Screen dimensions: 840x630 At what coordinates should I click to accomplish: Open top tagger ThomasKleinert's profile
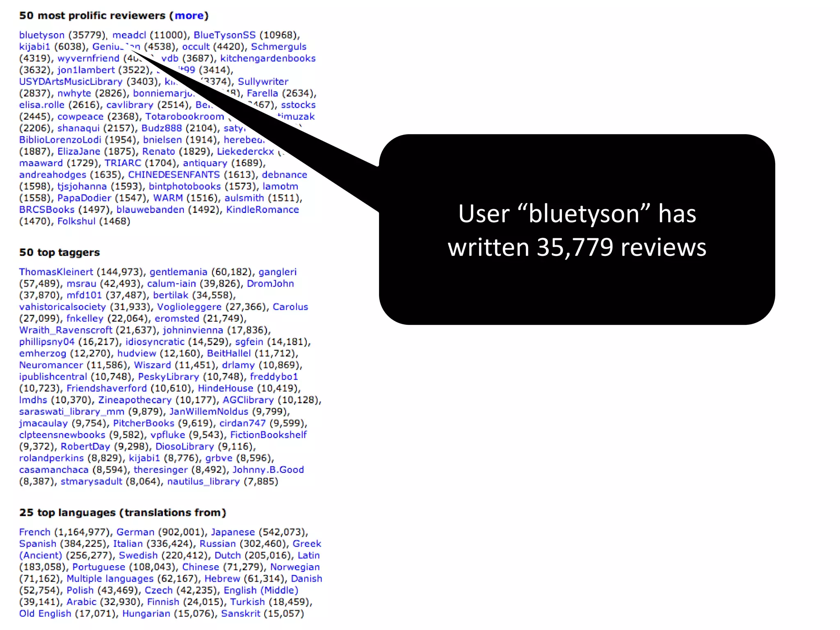coord(56,272)
